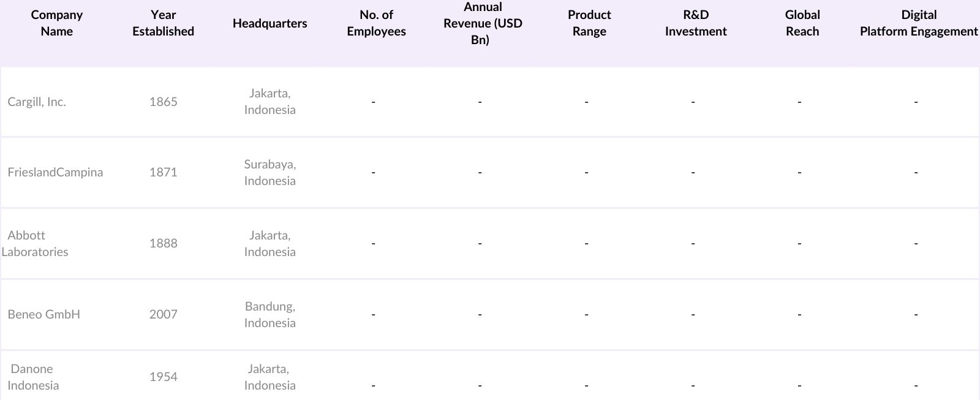Click Digital Platform Engagement header
Screen dimensions: 980x400
pos(919,23)
